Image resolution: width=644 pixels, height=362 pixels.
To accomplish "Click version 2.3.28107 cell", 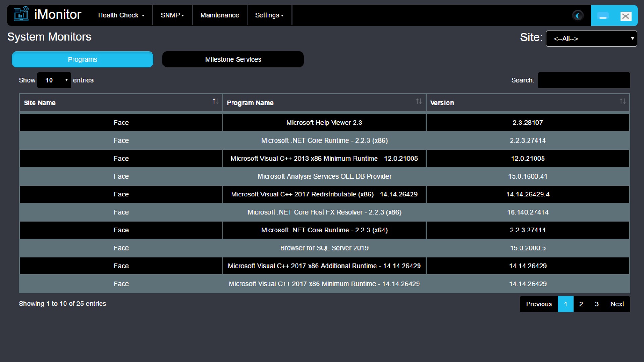I will (528, 123).
